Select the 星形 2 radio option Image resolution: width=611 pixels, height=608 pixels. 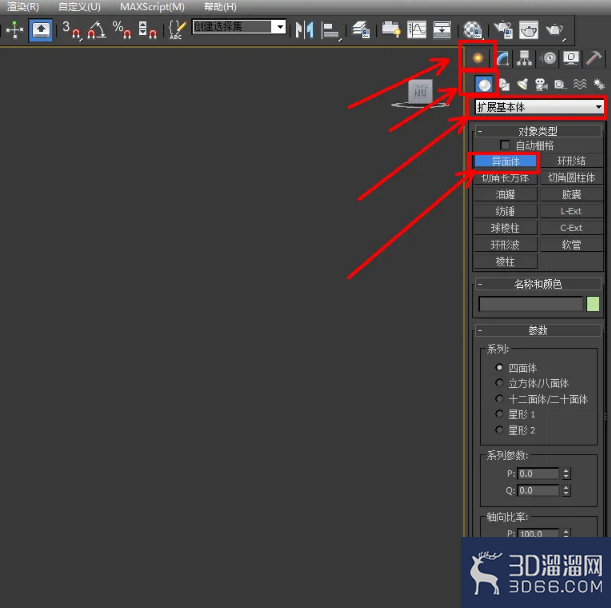click(499, 430)
